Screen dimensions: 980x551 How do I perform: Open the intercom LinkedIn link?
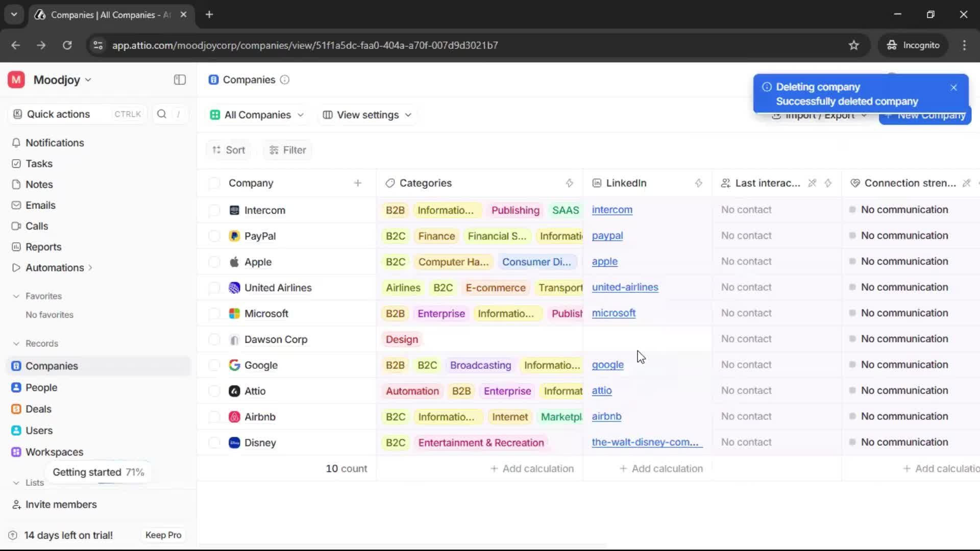[x=612, y=210]
